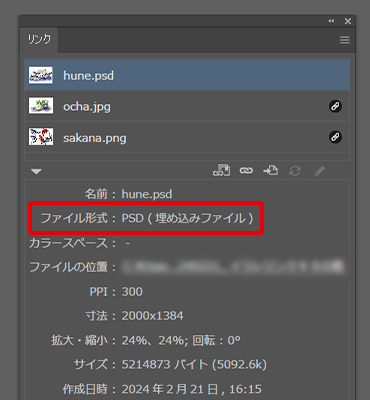Click the Edit Original pencil icon
The width and height of the screenshot is (370, 400).
tap(319, 171)
